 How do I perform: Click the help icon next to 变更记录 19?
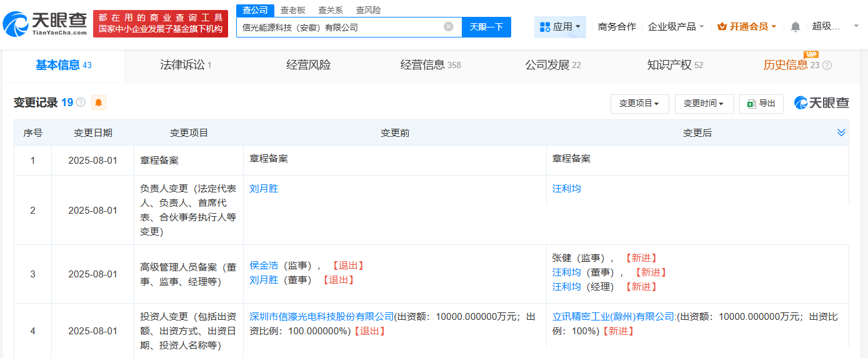pos(81,102)
